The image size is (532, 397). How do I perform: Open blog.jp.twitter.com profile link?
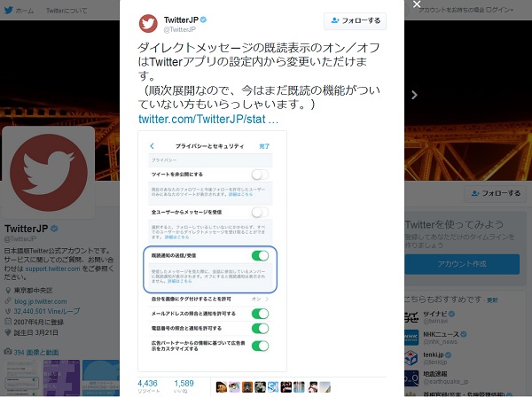coord(41,301)
